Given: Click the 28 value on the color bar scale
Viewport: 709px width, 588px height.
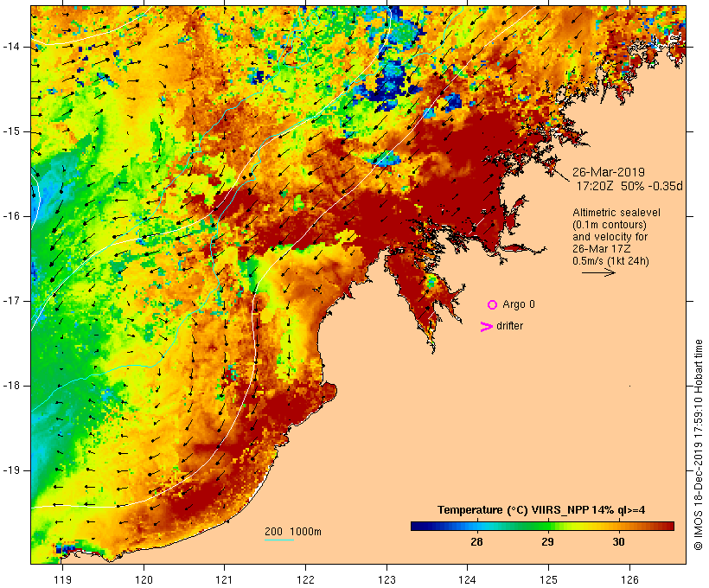Looking at the screenshot, I should [x=476, y=541].
